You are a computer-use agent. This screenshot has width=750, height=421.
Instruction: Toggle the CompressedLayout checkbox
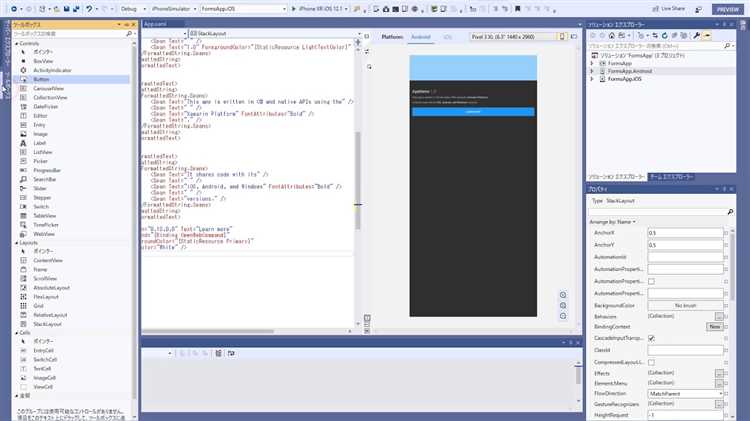tap(651, 362)
